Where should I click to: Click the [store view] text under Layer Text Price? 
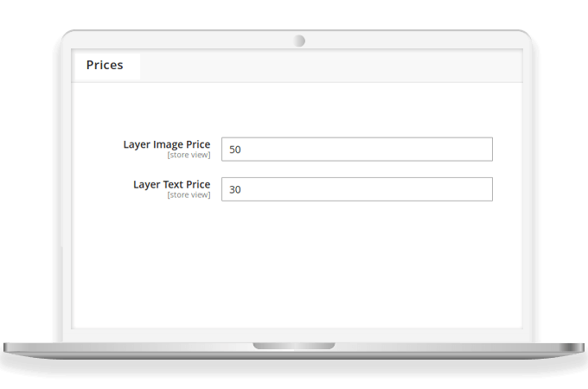(x=189, y=194)
